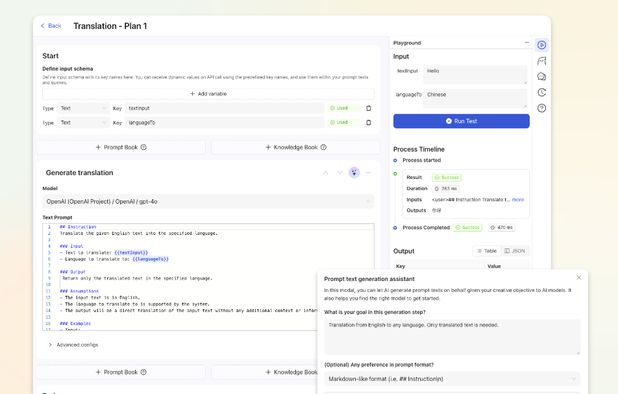
Task: Expand Advanced configs
Action: (x=73, y=345)
